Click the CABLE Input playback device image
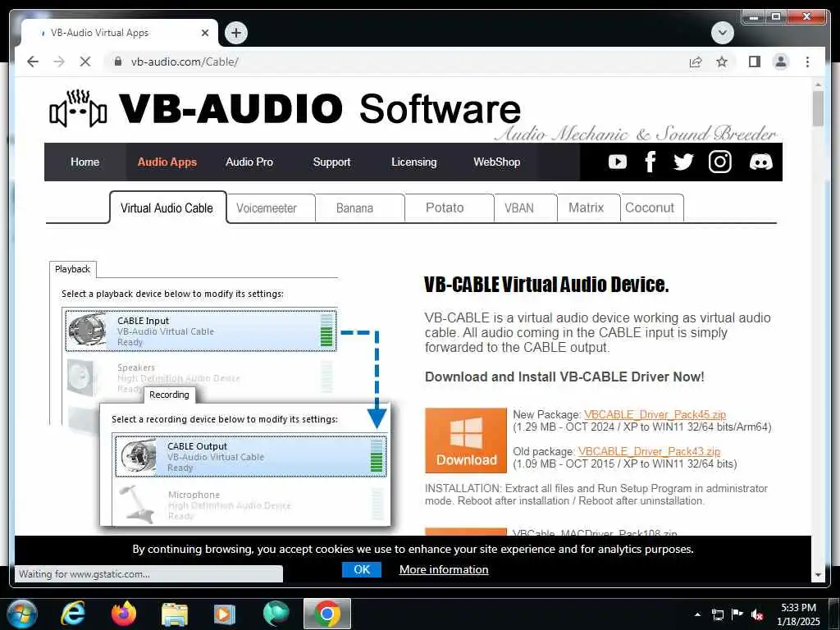 [88, 331]
